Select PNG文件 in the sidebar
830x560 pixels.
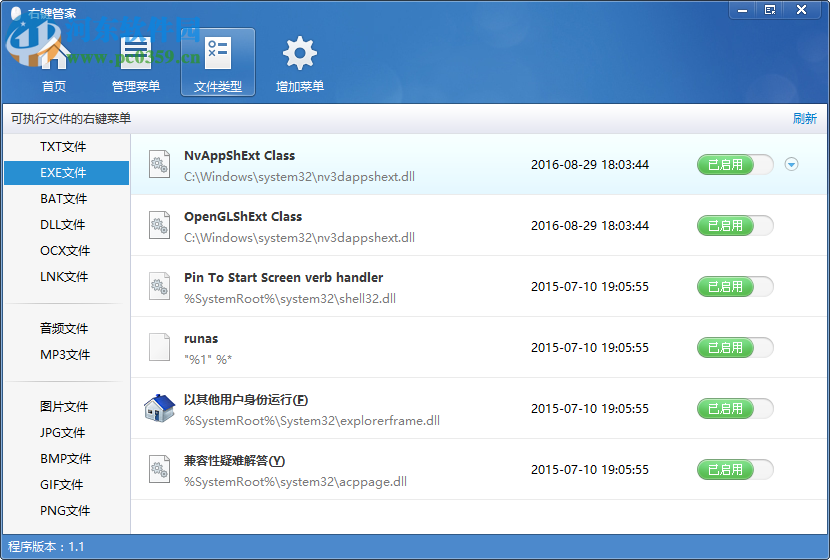pos(66,510)
